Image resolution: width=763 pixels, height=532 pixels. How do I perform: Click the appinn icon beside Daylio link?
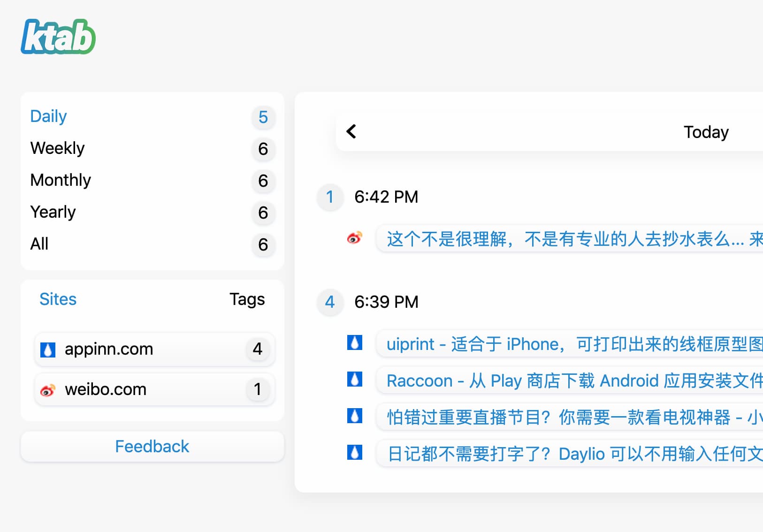click(x=355, y=452)
